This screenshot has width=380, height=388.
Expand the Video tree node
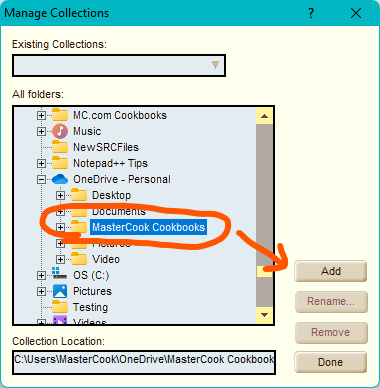pyautogui.click(x=60, y=259)
